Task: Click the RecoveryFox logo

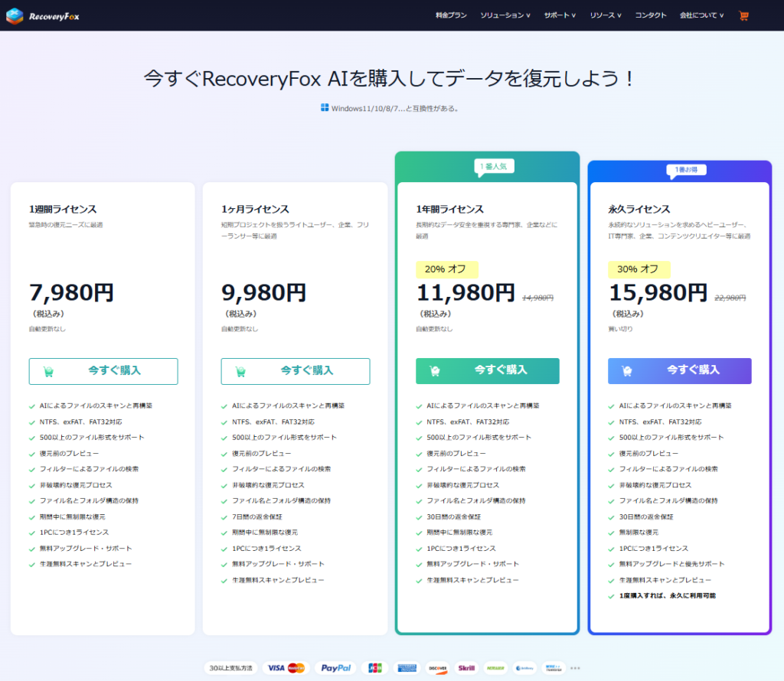Action: [43, 16]
